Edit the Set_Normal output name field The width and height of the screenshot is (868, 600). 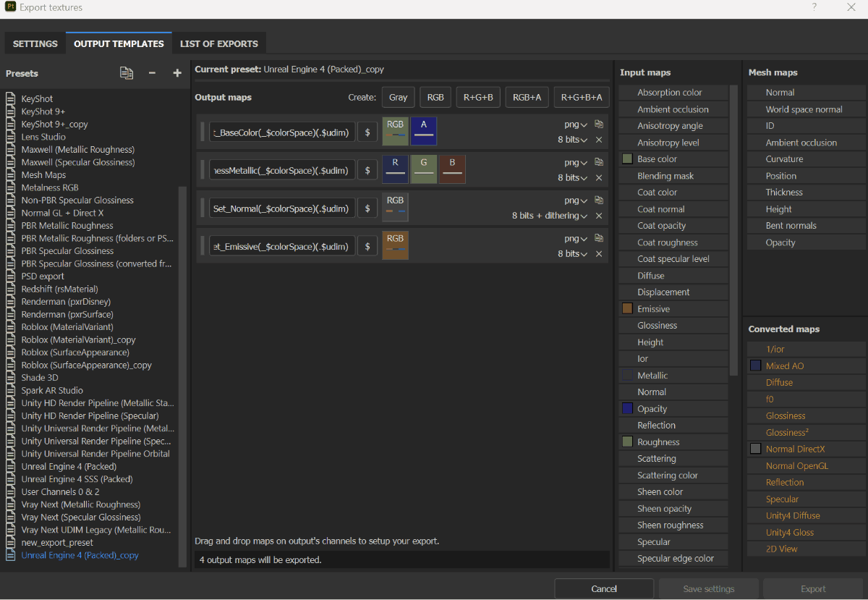coord(282,208)
